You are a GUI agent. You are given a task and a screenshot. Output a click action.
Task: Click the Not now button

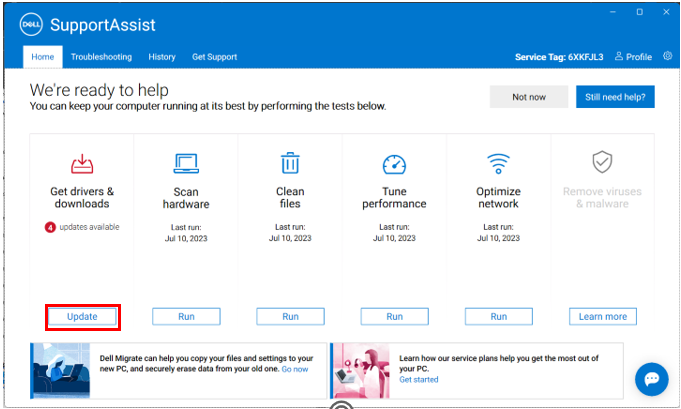[x=529, y=97]
